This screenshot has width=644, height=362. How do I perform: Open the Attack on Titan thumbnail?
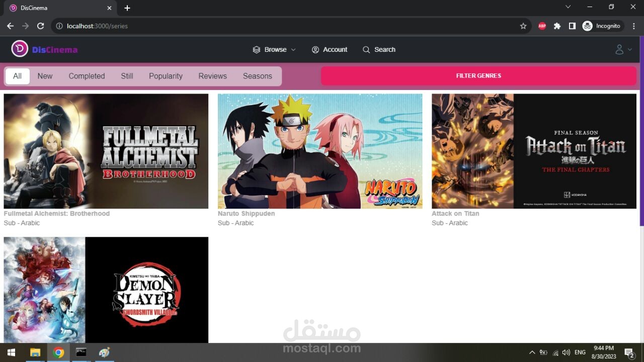point(534,151)
